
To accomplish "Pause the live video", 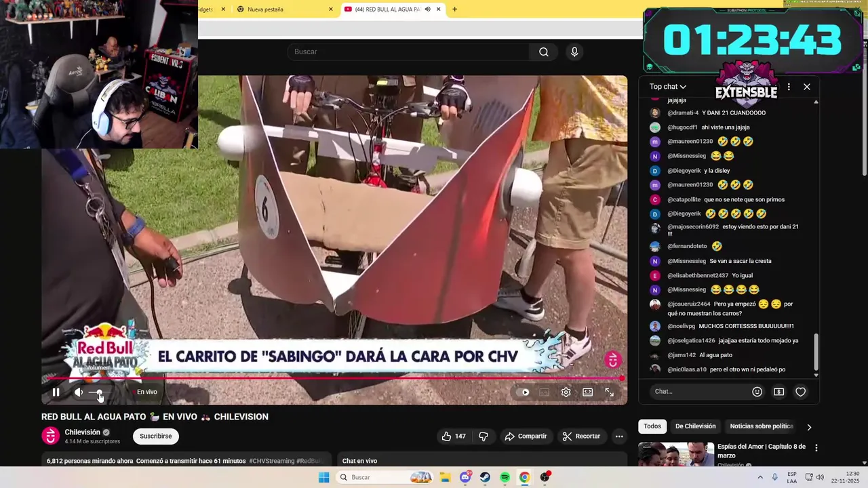I will click(56, 392).
